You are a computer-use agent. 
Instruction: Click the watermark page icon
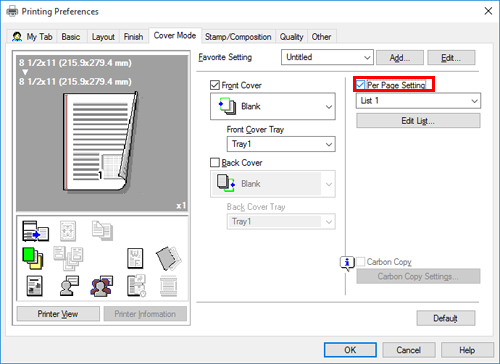click(x=135, y=258)
